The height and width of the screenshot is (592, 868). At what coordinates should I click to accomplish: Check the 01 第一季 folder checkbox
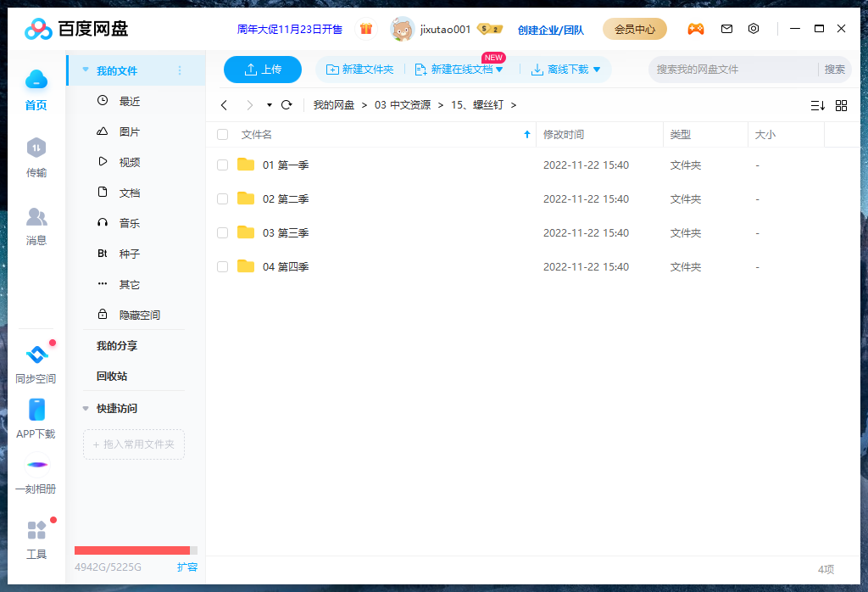click(222, 165)
